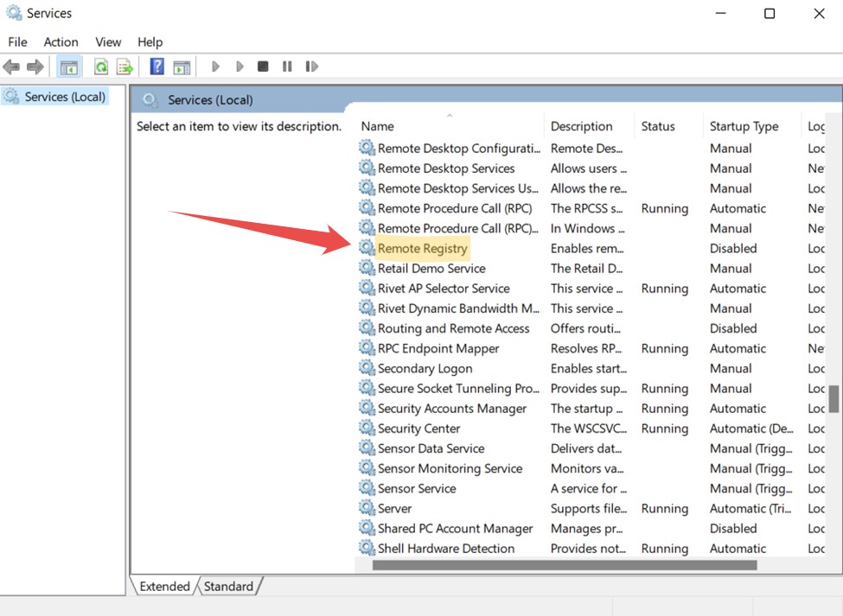Open the Action menu
Screen dimensions: 843x616
pyautogui.click(x=61, y=41)
